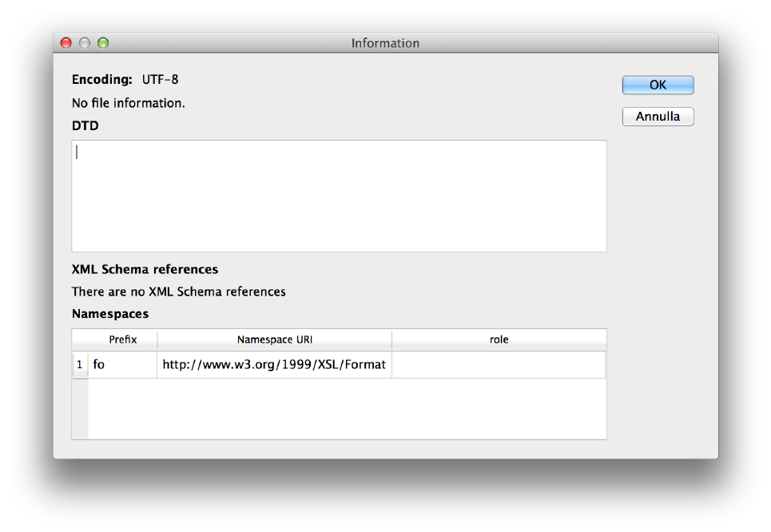Viewport: 771px width, 532px height.
Task: Select the "fo" prefix cell
Action: pyautogui.click(x=122, y=365)
